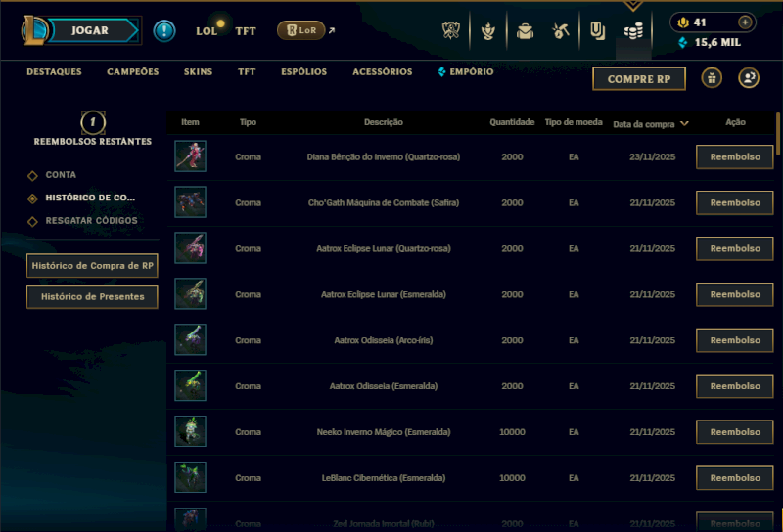783x532 pixels.
Task: Click the RP currency fist icon
Action: point(682,22)
